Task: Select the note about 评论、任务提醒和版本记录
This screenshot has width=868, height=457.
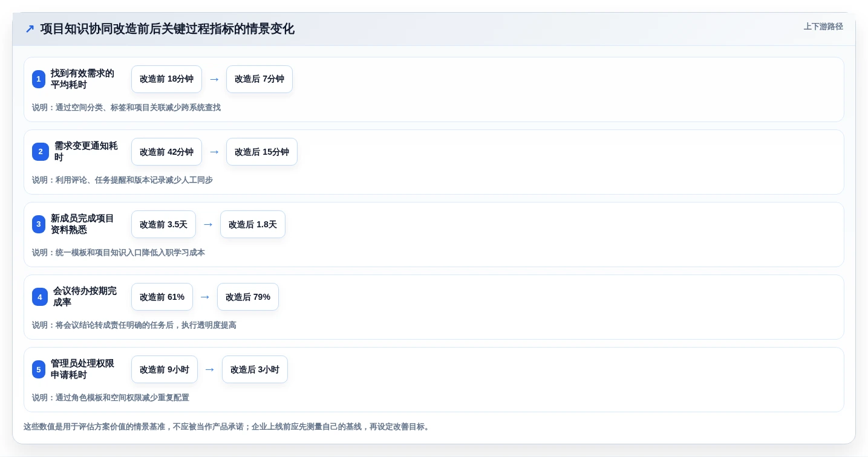Action: pos(122,180)
